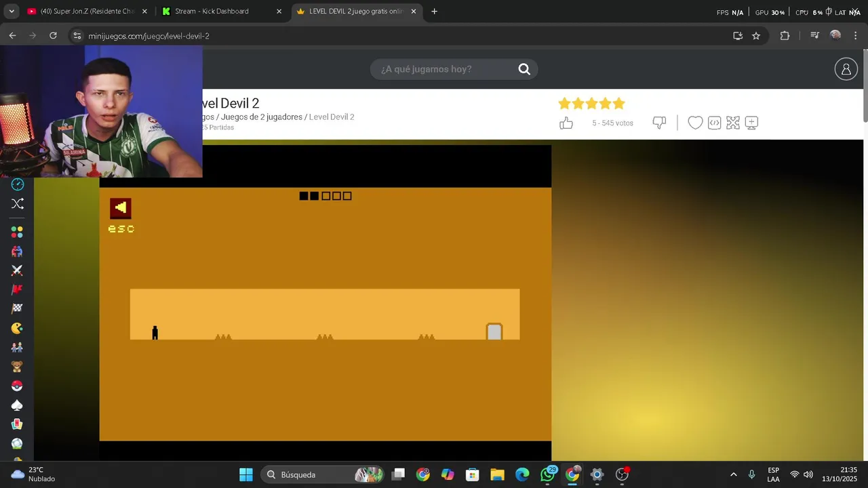Viewport: 868px width, 488px height.
Task: Click the install app icon in address bar
Action: point(738,35)
